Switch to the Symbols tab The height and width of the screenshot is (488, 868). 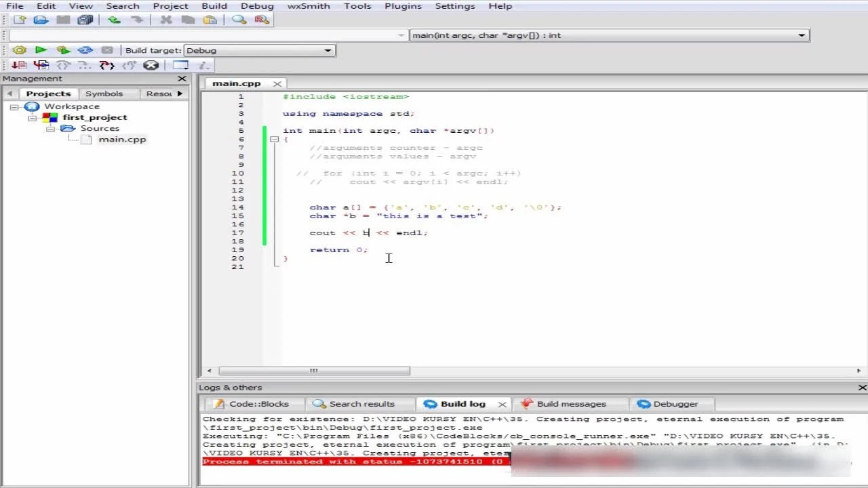point(104,94)
